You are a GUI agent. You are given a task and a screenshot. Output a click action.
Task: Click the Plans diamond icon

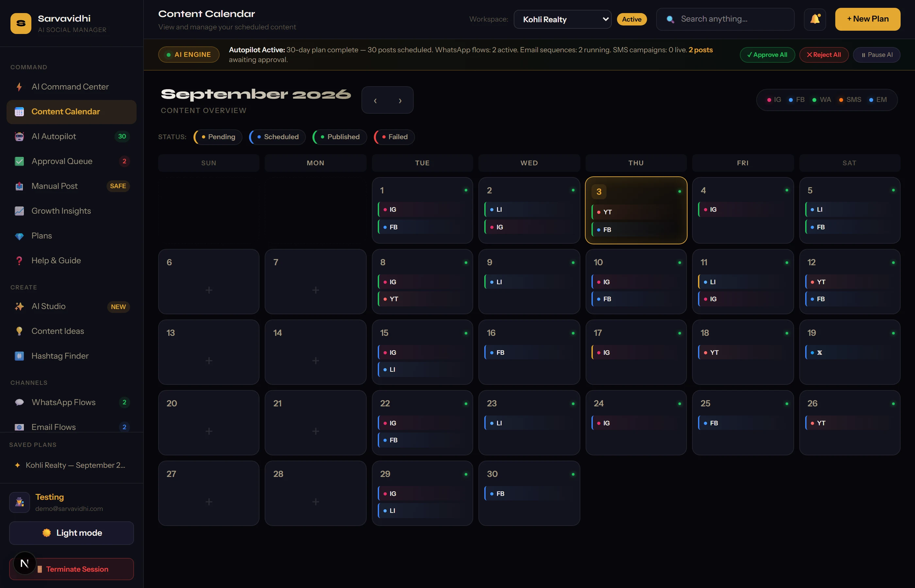(x=19, y=236)
